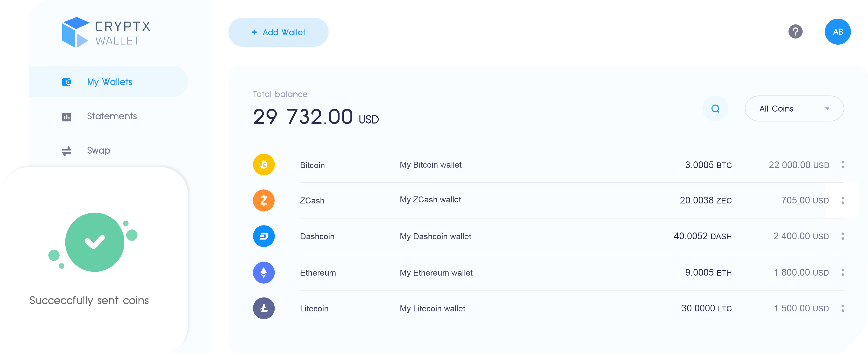Open Ethereum wallet three-dot options menu

pos(843,272)
